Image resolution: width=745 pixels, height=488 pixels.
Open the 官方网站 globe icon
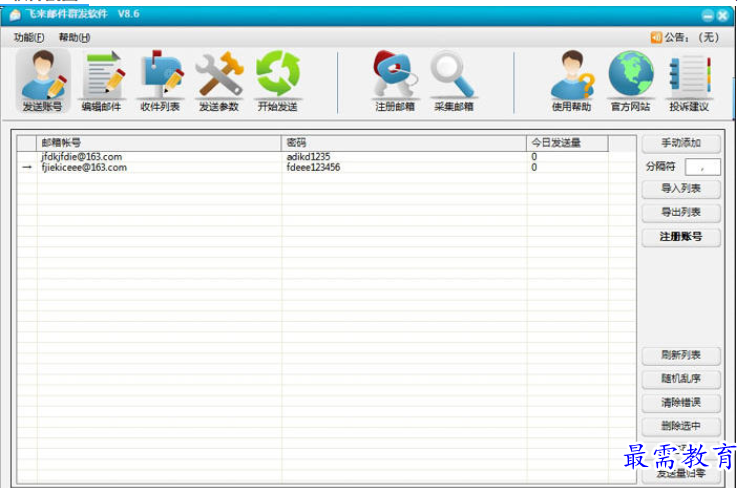pos(630,80)
